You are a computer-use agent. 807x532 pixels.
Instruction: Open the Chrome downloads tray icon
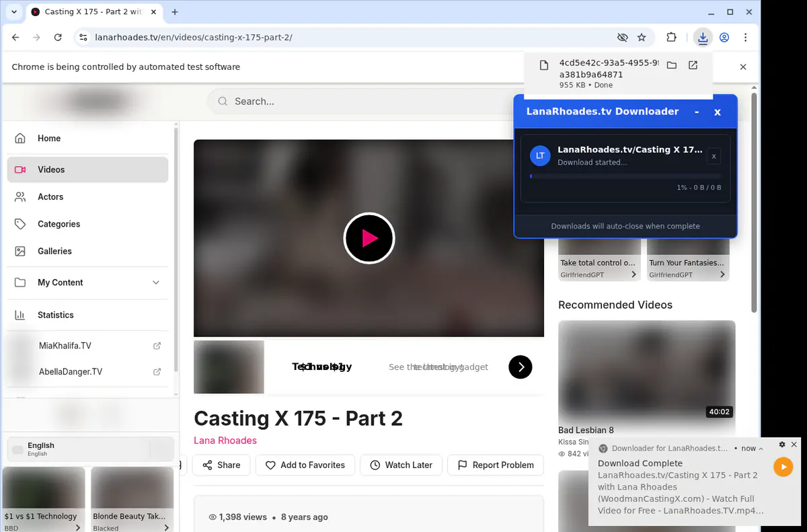[x=703, y=38]
